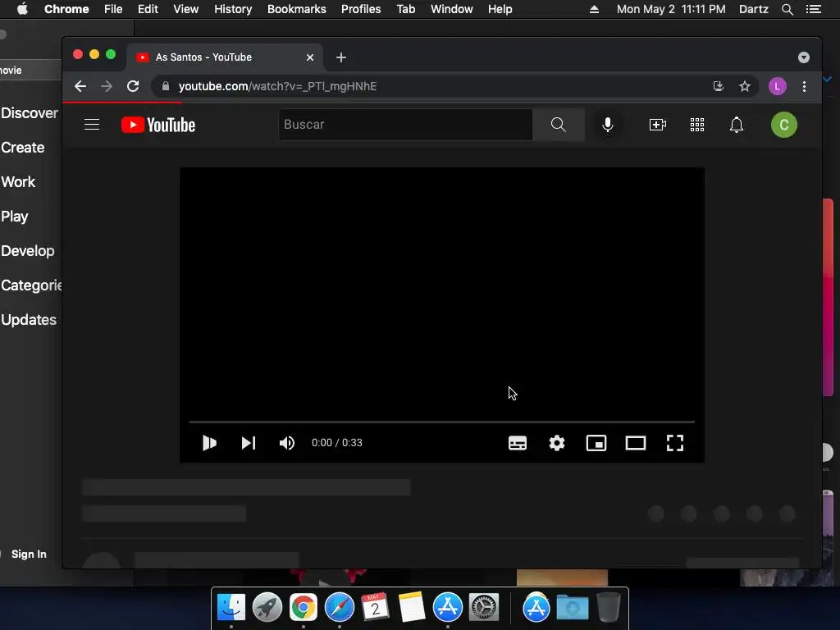The width and height of the screenshot is (840, 630).
Task: Start voice search with the microphone icon
Action: 608,125
